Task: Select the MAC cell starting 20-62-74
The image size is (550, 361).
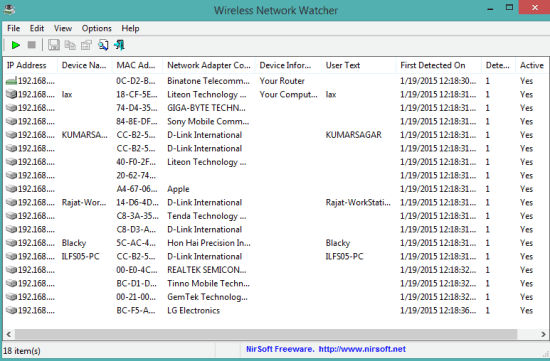Action: (x=137, y=175)
